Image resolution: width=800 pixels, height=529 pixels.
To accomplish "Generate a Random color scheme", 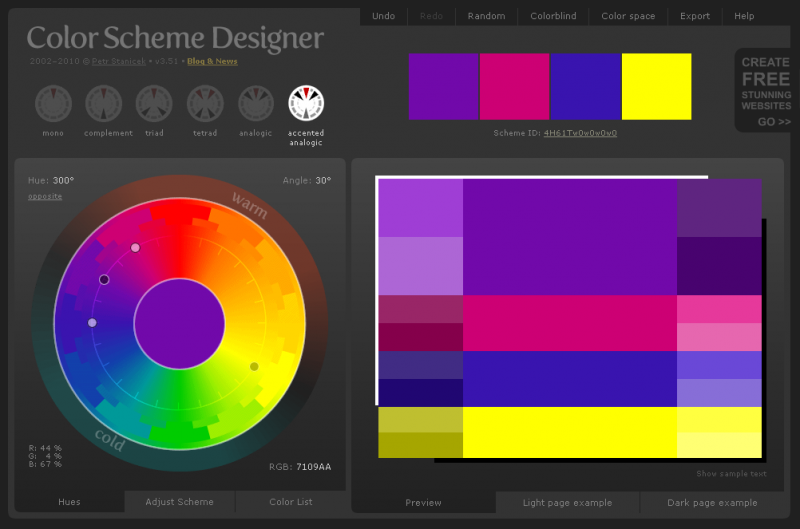I will click(x=486, y=16).
